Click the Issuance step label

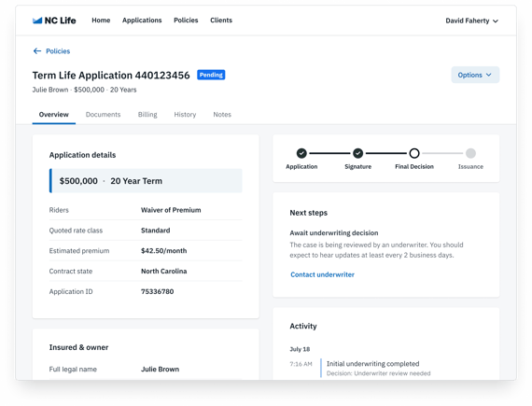click(x=470, y=166)
